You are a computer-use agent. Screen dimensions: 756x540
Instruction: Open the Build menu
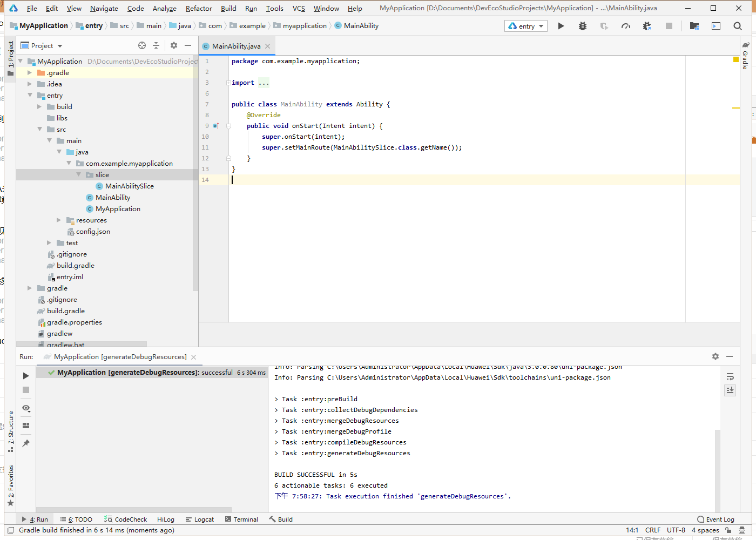pos(228,8)
